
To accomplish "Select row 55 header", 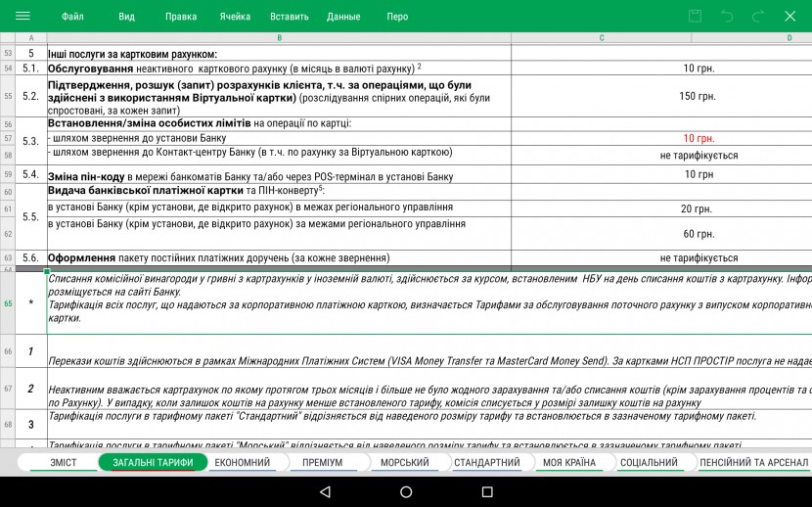I will tap(8, 96).
